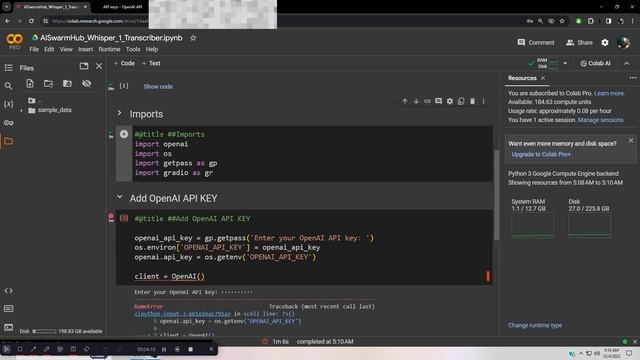Open the user account avatar

tap(623, 42)
